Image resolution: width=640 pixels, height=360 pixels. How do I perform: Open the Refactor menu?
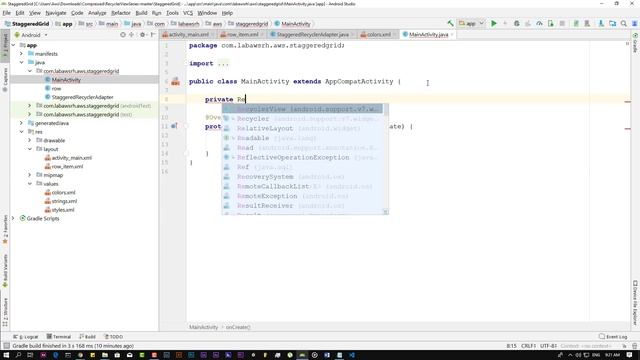[121, 13]
